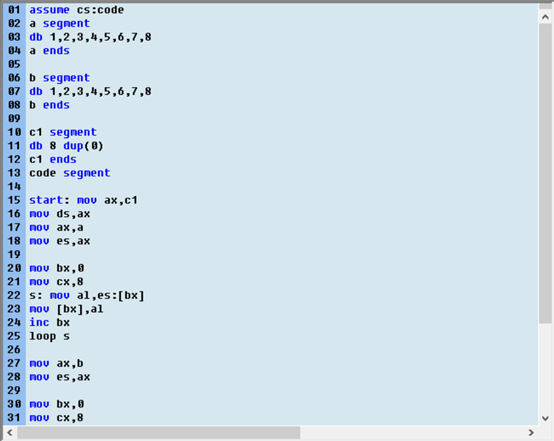
Task: Click 'a ends' on line 04
Action: 49,51
